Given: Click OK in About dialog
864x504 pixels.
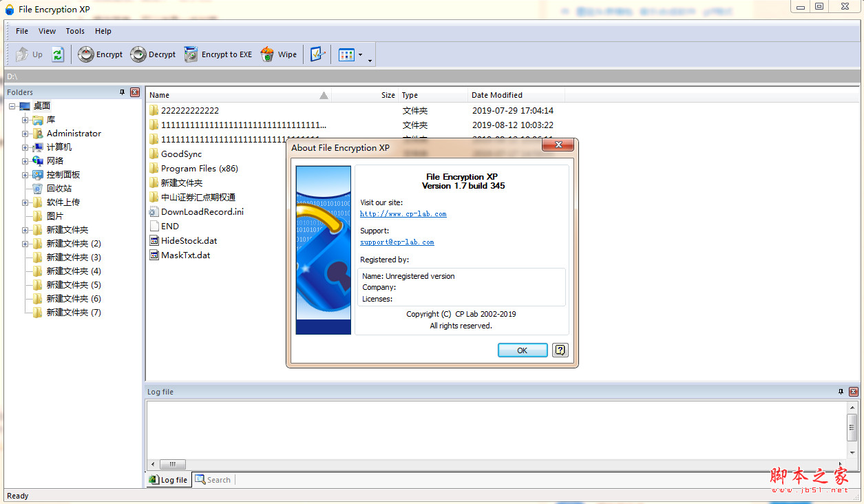Looking at the screenshot, I should point(523,350).
